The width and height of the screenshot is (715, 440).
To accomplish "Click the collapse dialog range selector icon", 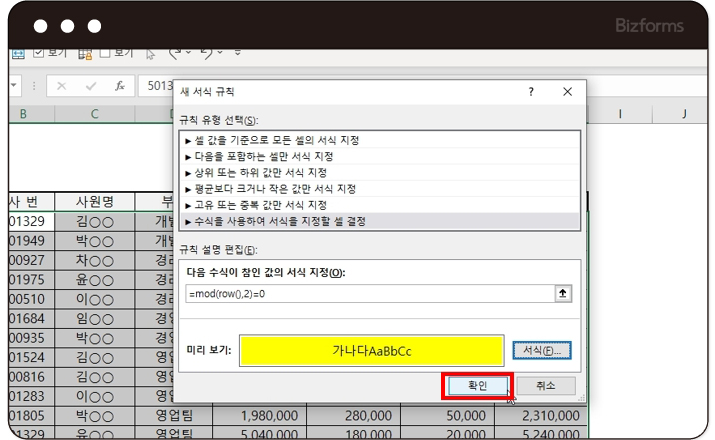I will pos(563,293).
